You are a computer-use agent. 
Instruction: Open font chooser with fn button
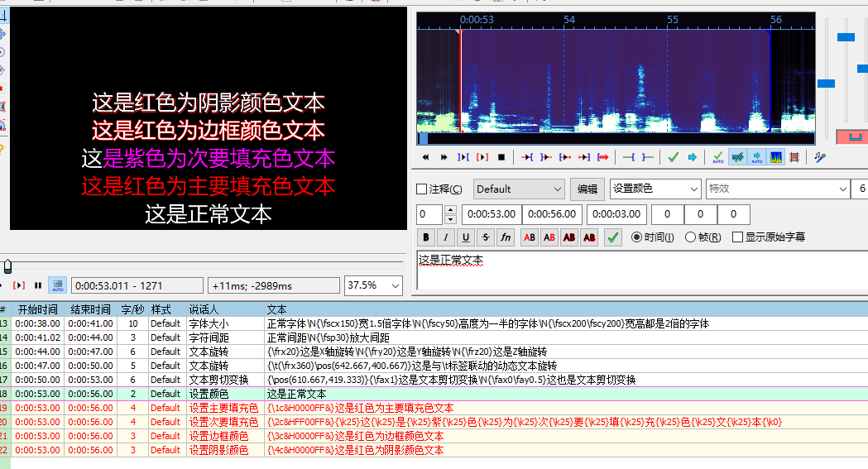point(506,237)
